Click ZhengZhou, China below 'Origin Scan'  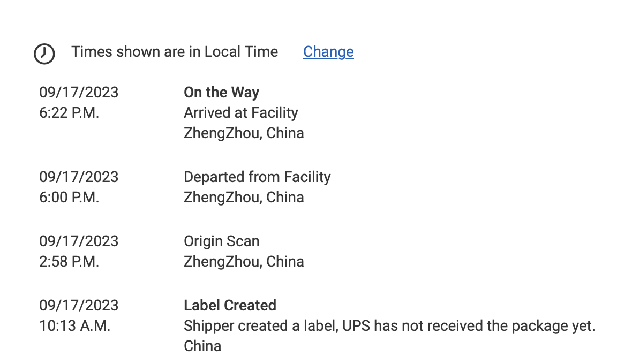244,262
